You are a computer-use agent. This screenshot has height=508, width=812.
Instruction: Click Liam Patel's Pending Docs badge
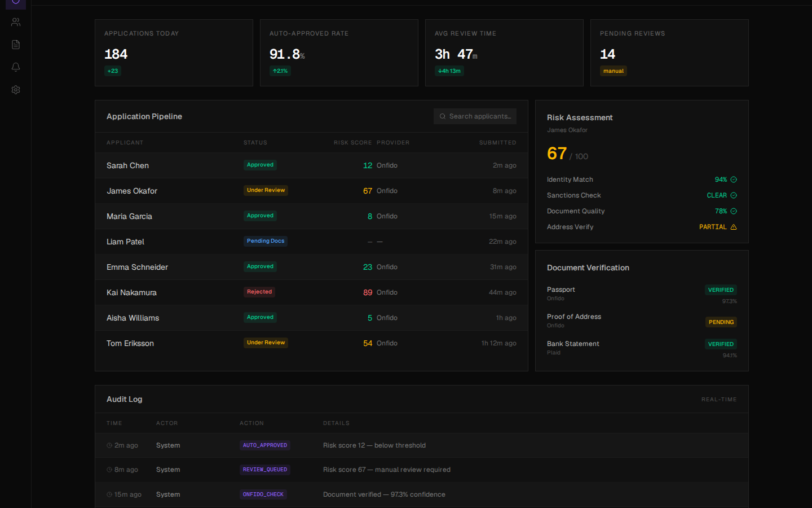[266, 241]
